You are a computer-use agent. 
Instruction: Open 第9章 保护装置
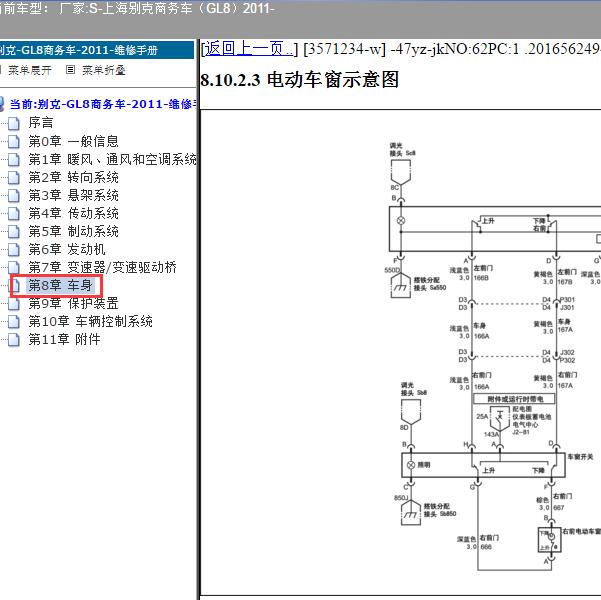click(74, 303)
